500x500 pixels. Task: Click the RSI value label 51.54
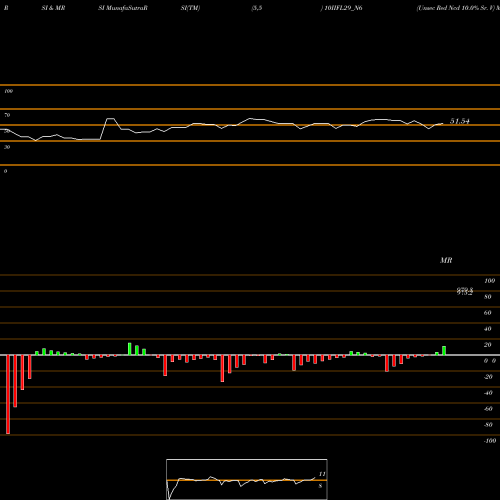click(460, 121)
